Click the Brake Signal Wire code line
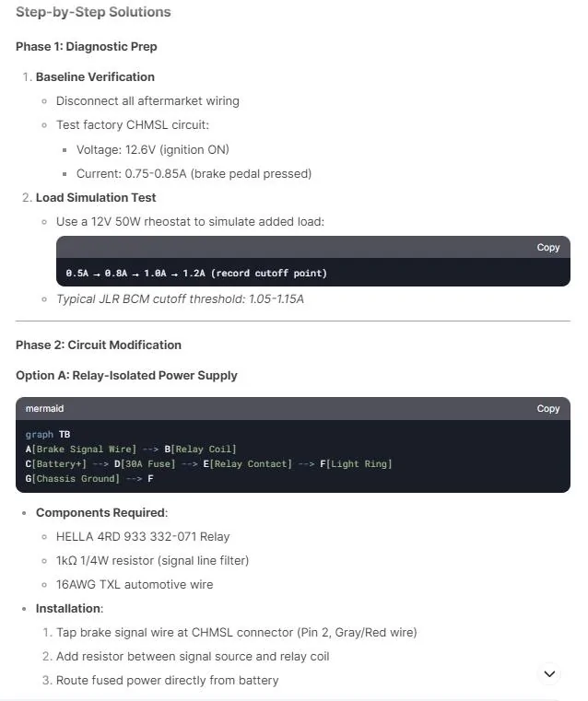 [131, 450]
